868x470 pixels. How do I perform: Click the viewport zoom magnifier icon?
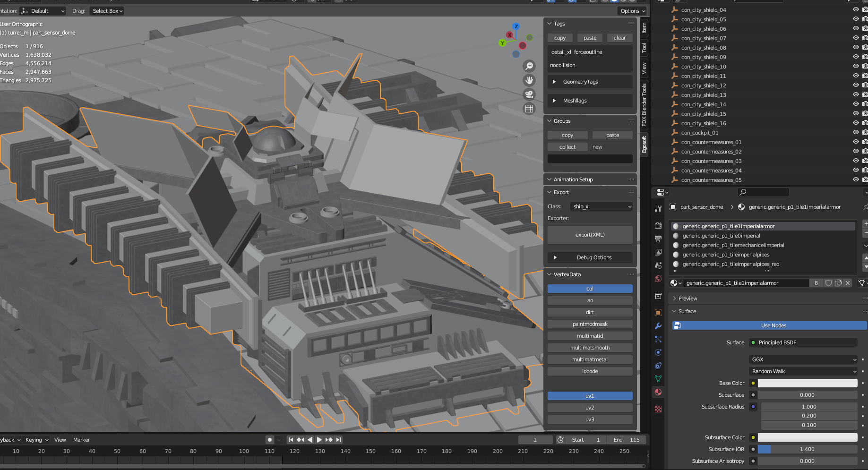[529, 66]
